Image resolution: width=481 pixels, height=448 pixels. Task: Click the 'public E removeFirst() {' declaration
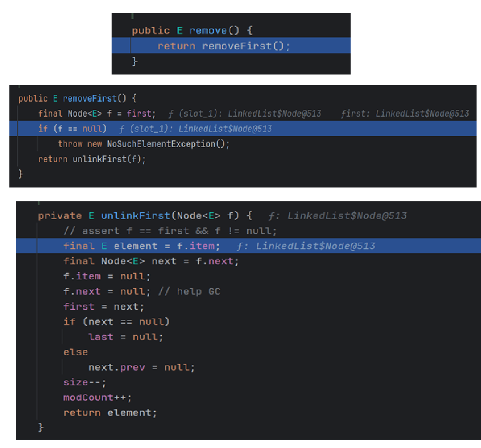78,98
